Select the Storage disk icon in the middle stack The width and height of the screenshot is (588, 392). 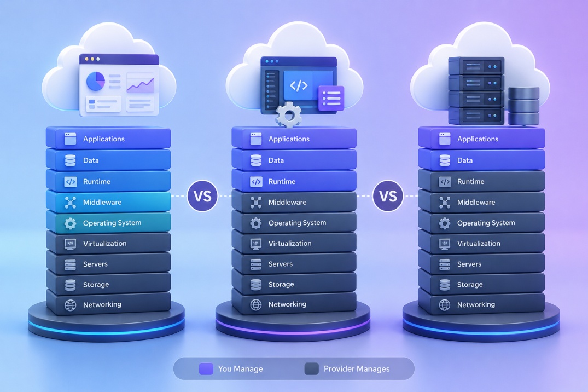[x=256, y=285]
